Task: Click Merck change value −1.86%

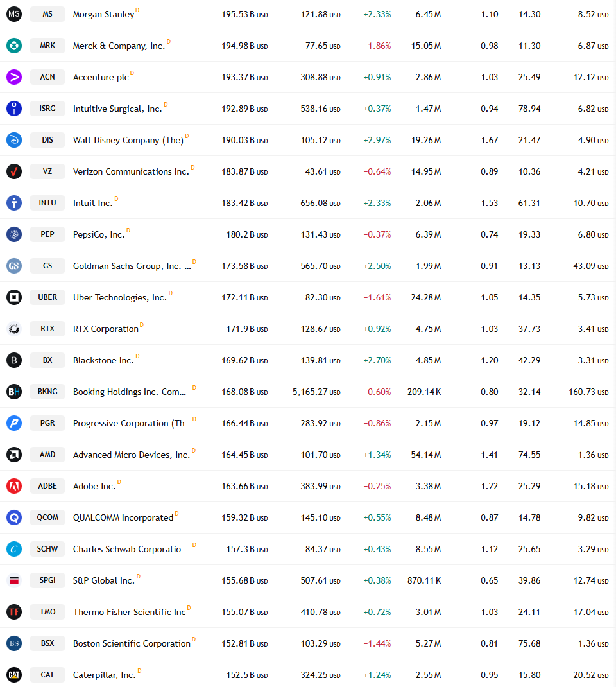Action: (377, 46)
